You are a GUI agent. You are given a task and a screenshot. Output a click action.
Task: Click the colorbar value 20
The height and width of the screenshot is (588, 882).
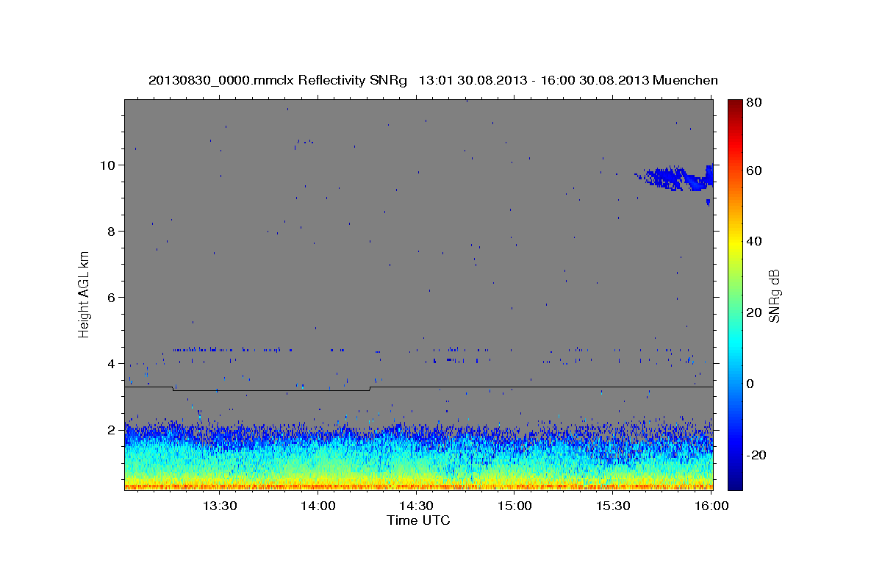click(755, 312)
